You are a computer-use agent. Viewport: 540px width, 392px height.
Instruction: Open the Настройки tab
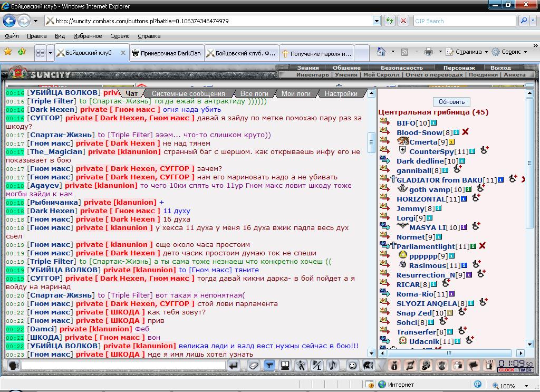(x=341, y=93)
